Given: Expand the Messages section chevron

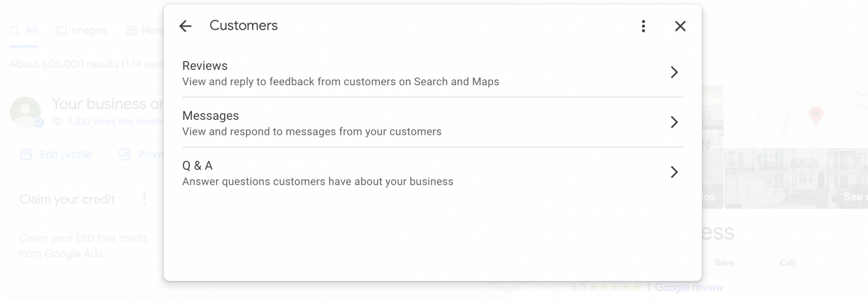Looking at the screenshot, I should tap(675, 122).
